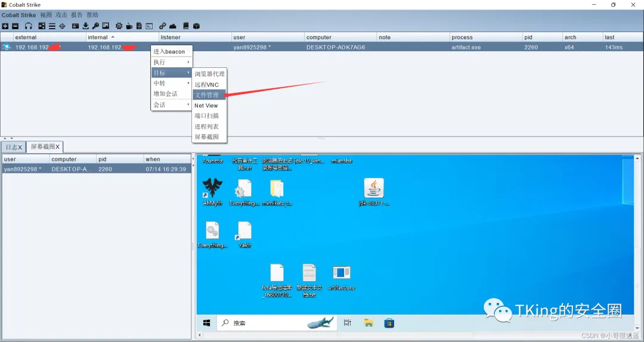Open downloaded files via download icon
644x342 pixels.
(x=85, y=26)
